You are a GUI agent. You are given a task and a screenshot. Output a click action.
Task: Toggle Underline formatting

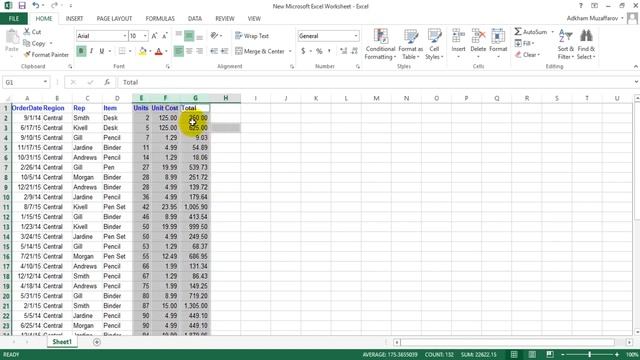102,51
